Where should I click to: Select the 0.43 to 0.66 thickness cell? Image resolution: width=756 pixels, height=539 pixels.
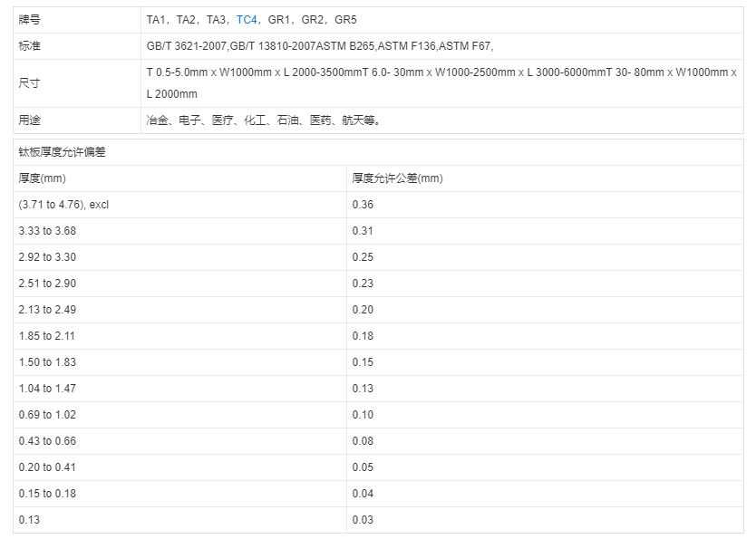(x=47, y=441)
